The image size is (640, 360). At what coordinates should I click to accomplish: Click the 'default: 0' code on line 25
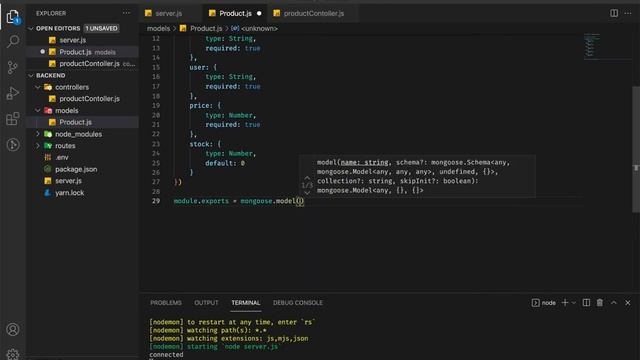coord(225,163)
